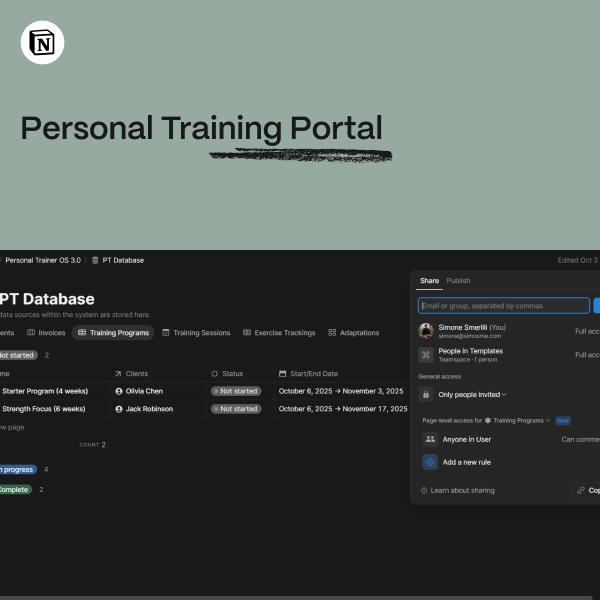Go to Personal Trainer OS 3.0 breadcrumb
The height and width of the screenshot is (600, 600).
43,260
